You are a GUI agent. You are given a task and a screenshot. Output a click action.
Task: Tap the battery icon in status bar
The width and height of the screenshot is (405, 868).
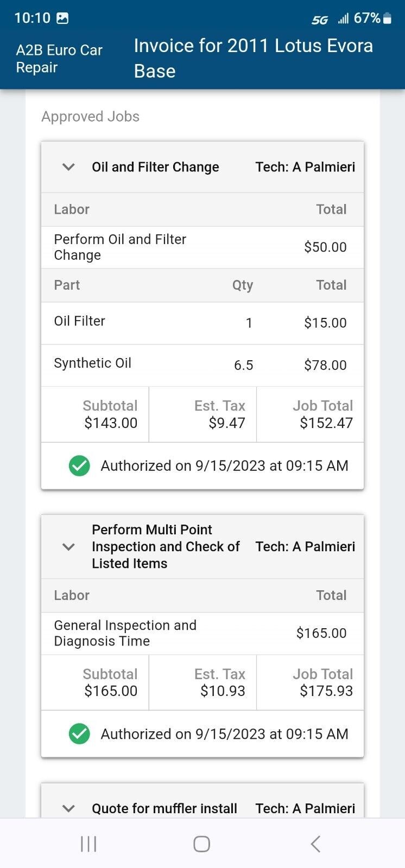[x=387, y=18]
